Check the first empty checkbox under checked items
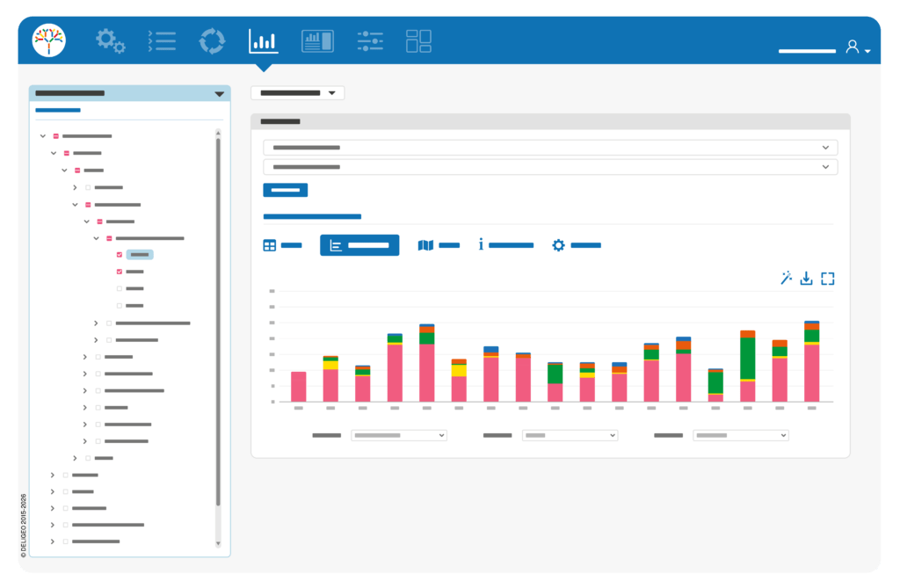 (120, 289)
